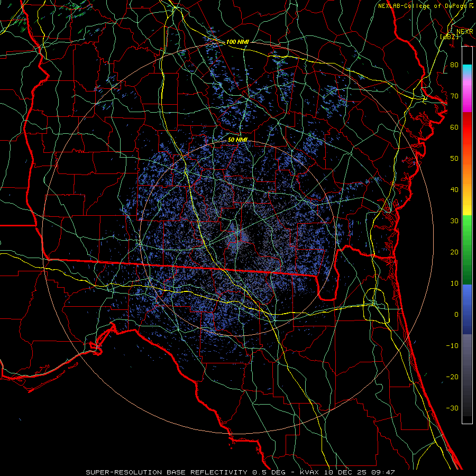
Task: Click the 60 dBZ scale value
Action: (454, 127)
